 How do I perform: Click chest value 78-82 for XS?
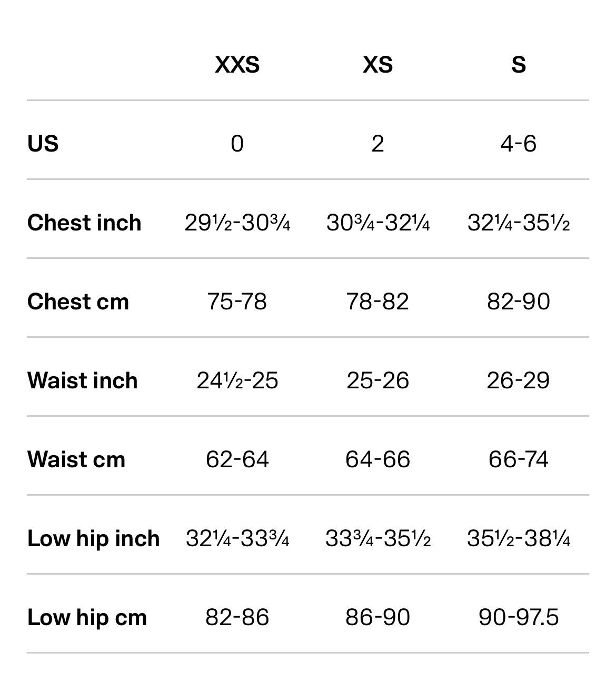377,302
